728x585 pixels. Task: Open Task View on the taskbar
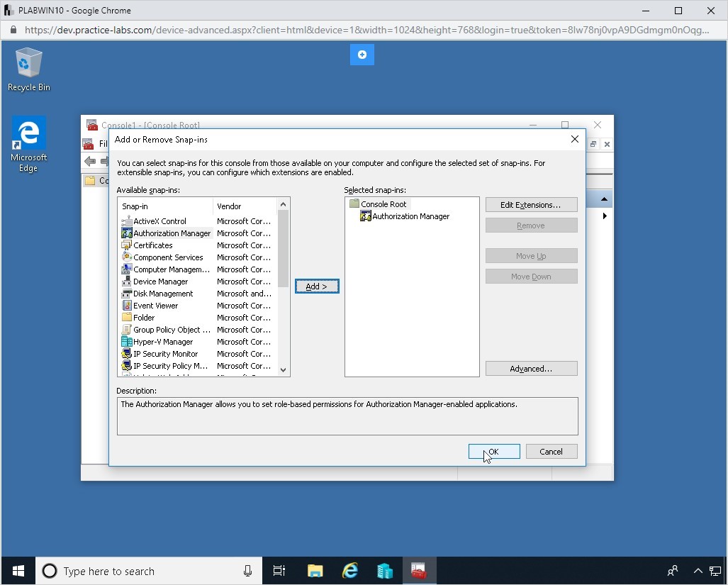(x=279, y=571)
